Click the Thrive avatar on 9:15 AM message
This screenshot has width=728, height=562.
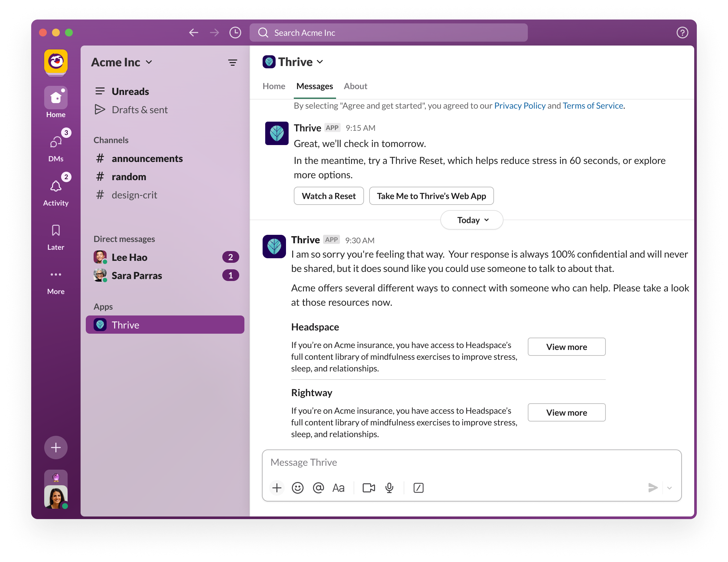click(x=277, y=133)
